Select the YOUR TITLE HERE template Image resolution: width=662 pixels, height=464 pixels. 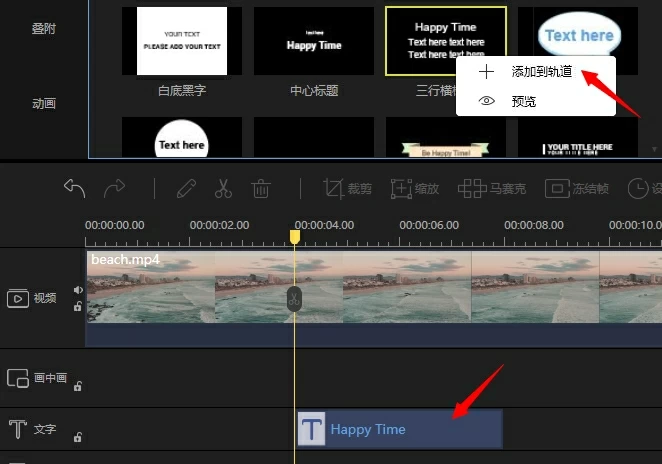[x=578, y=137]
